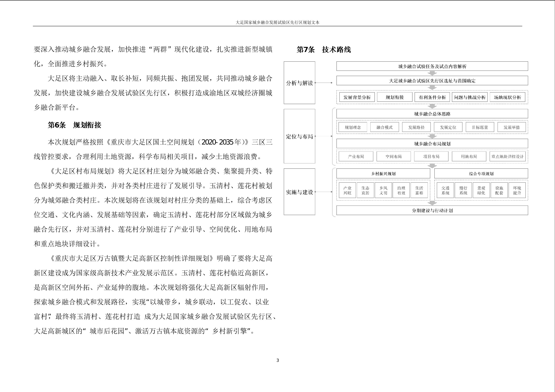This screenshot has height=392, width=555.
Task: Click the heading 第6条 规划衔接
Action: pos(74,125)
